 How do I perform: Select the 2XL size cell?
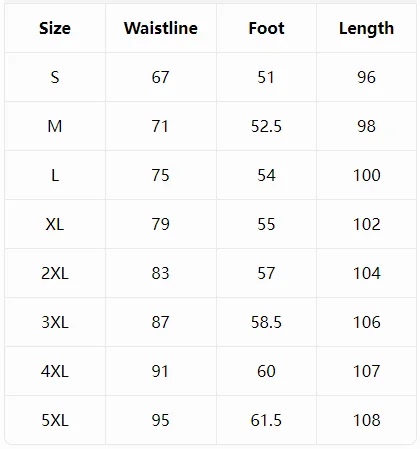(55, 273)
